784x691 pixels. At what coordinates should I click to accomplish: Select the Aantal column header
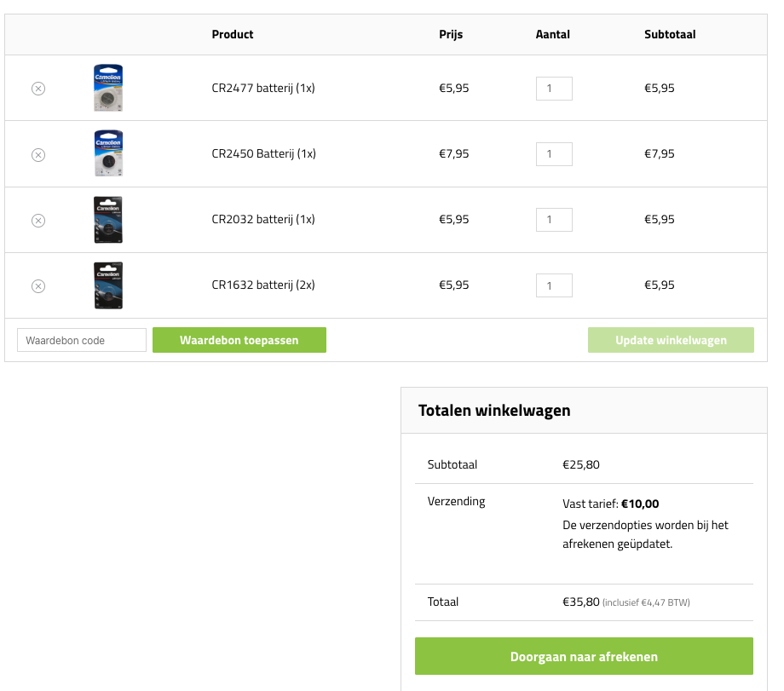click(552, 34)
